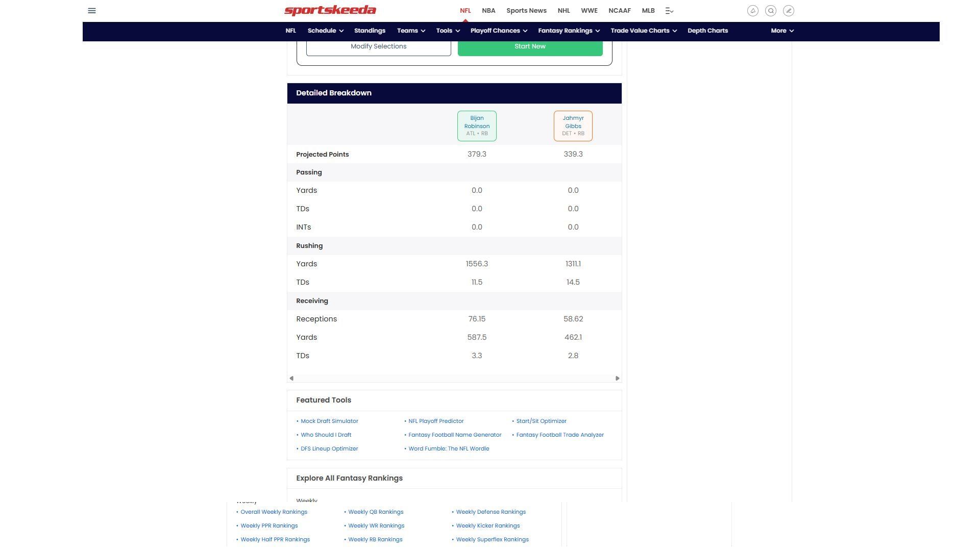
Task: Open NFL Playoff Predictor link
Action: click(436, 421)
